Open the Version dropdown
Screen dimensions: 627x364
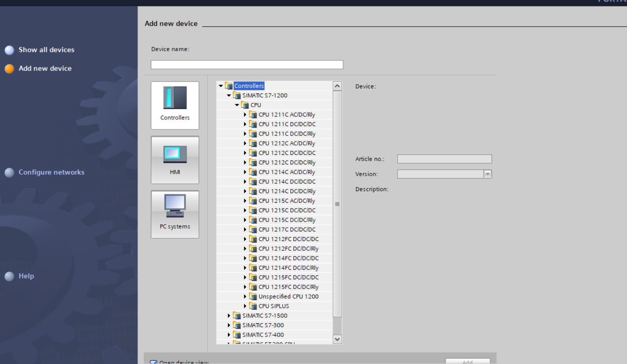click(x=487, y=174)
